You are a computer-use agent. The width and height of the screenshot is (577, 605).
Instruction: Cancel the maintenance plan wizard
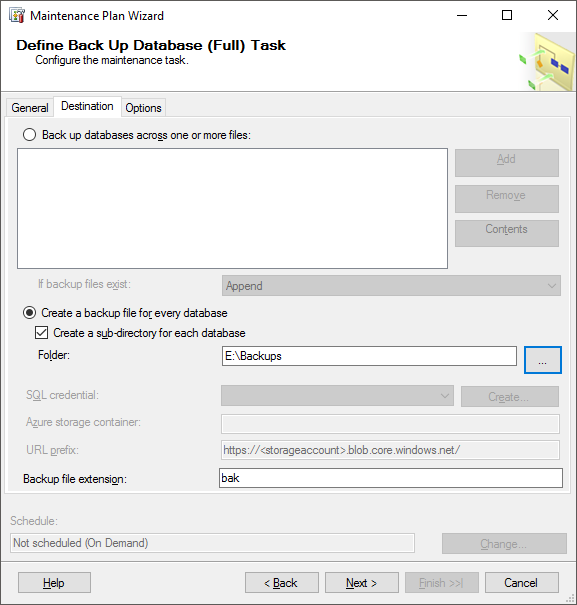pyautogui.click(x=521, y=583)
